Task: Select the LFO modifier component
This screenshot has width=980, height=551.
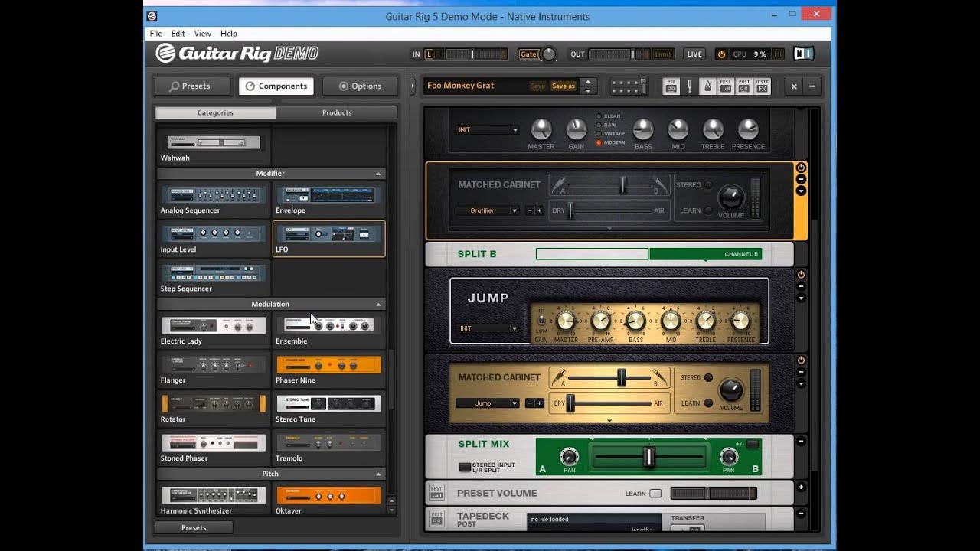Action: pyautogui.click(x=328, y=240)
